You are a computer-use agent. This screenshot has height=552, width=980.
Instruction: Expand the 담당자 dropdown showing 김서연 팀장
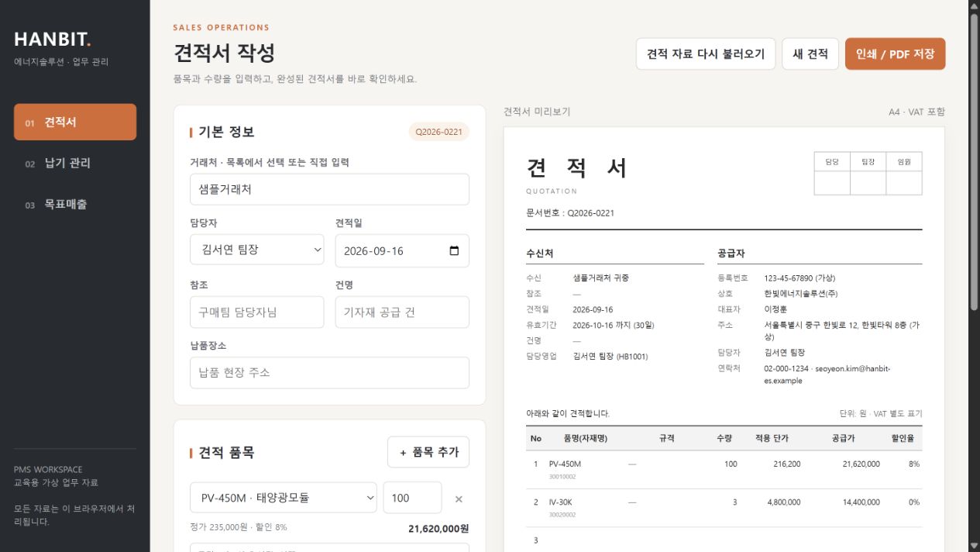pos(257,250)
